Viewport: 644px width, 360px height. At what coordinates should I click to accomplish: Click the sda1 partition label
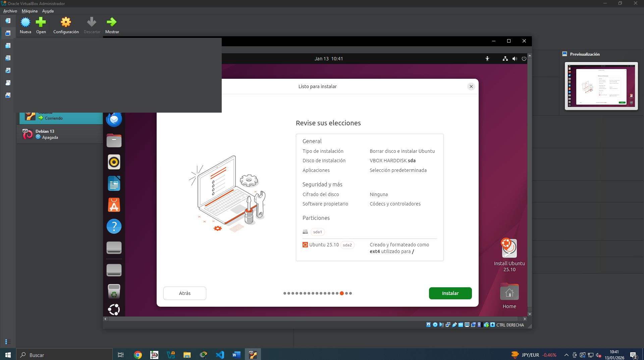[317, 232]
